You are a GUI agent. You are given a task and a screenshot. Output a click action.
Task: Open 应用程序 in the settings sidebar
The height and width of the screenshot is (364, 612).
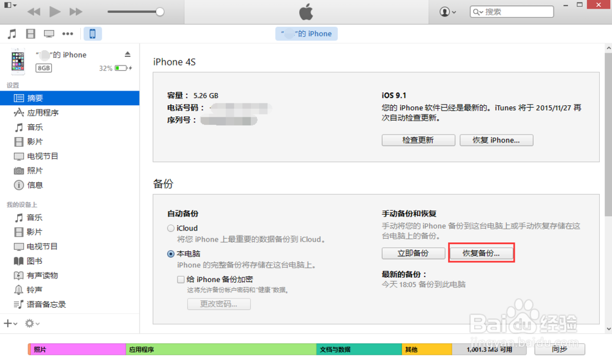[x=70, y=113]
